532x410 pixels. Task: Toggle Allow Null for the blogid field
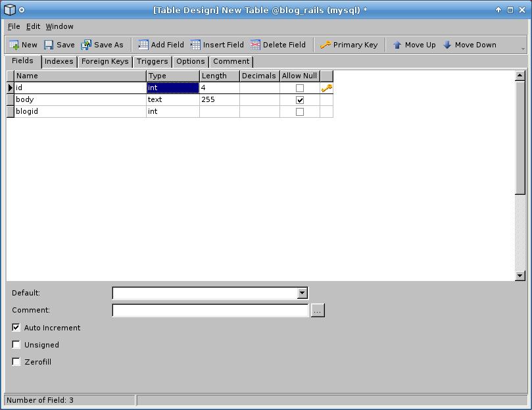click(300, 112)
